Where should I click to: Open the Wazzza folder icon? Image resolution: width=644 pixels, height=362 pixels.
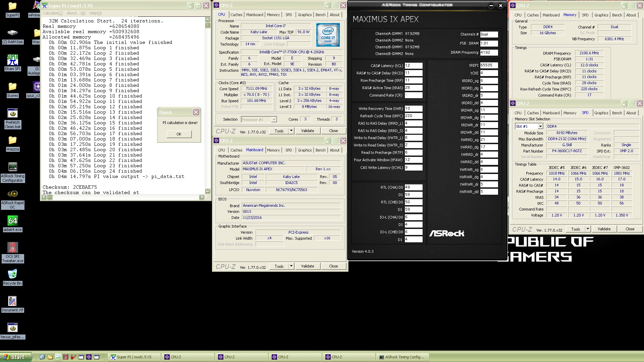[12, 143]
